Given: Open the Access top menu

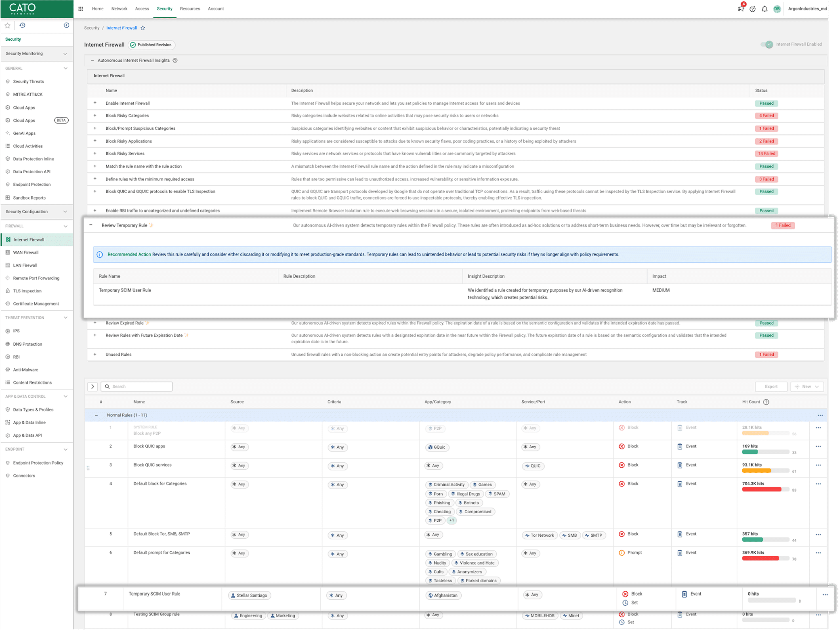Looking at the screenshot, I should pyautogui.click(x=142, y=8).
